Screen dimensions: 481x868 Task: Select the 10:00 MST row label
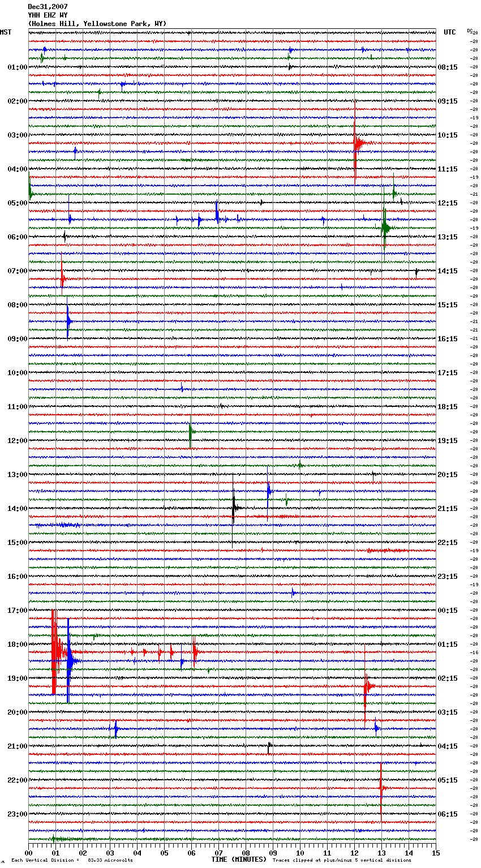click(x=18, y=373)
